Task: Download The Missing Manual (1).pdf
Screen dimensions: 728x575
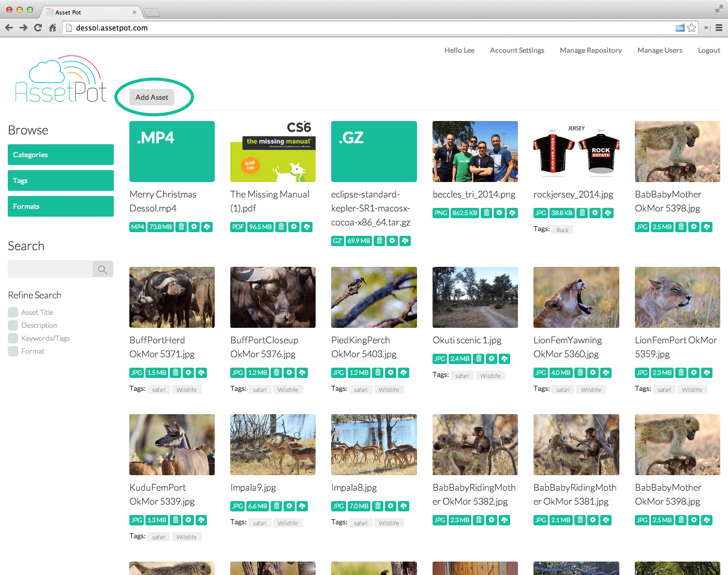Action: (307, 227)
